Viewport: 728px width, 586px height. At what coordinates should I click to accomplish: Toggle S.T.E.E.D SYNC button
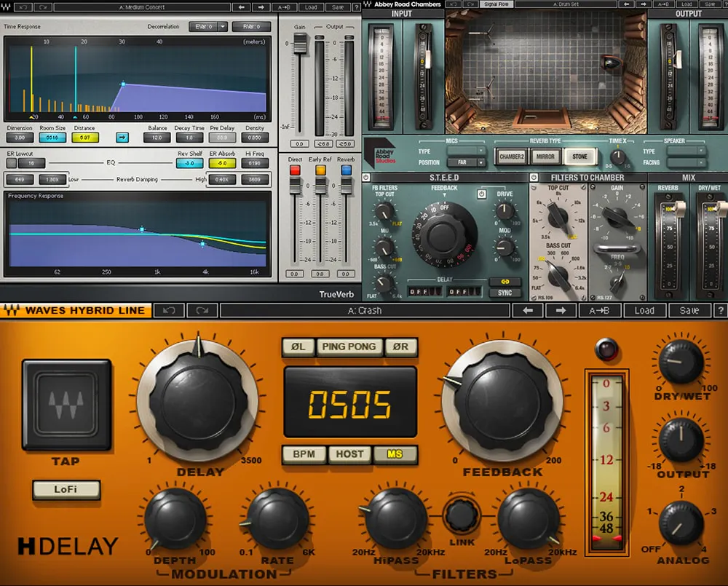[x=505, y=293]
